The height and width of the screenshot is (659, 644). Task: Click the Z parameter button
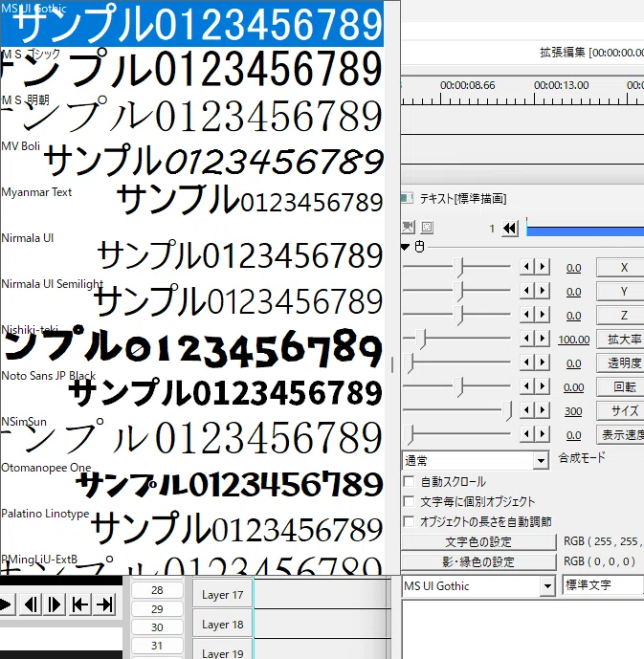[620, 316]
